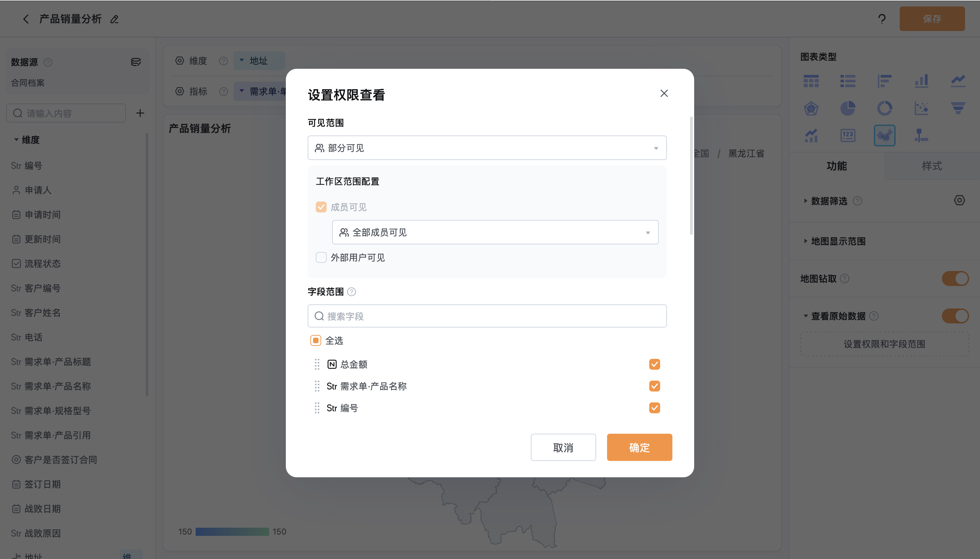Add a field with the plus icon

pyautogui.click(x=140, y=113)
